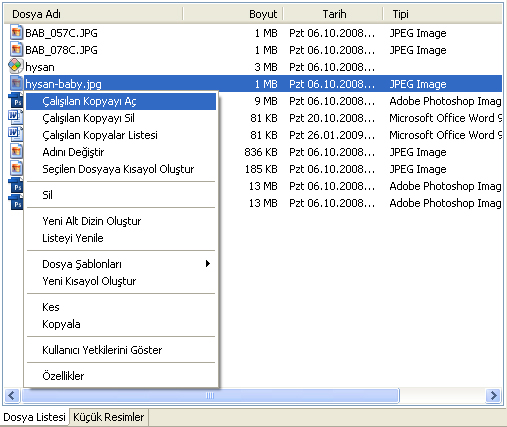507x427 pixels.
Task: Click the hysan-baby.jpg file icon
Action: [16, 83]
